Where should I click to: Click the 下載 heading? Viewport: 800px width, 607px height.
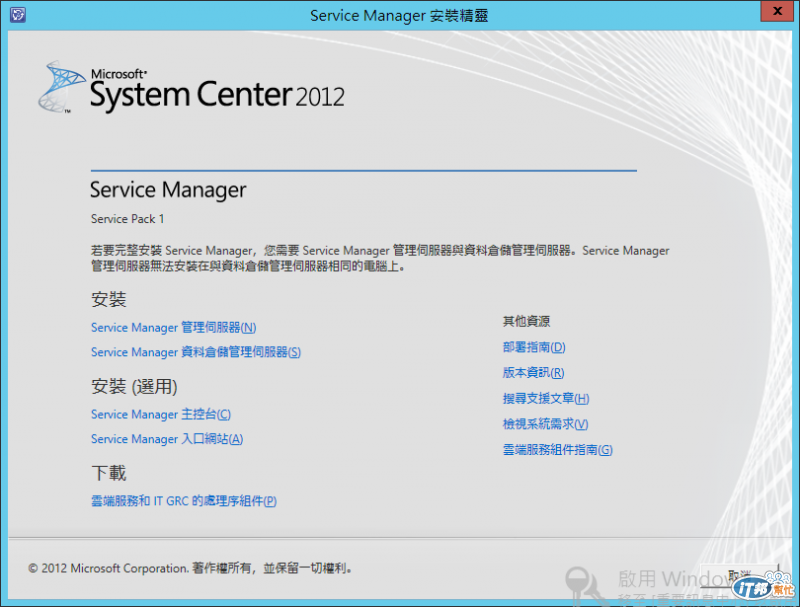pos(109,473)
